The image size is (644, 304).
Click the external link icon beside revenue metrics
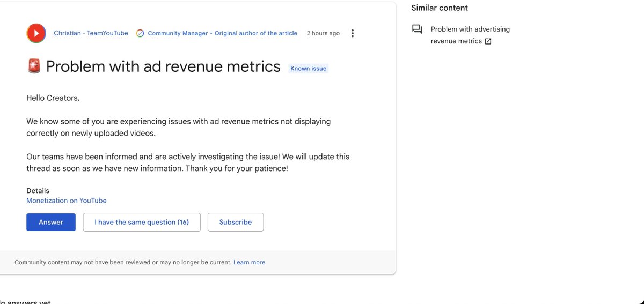(488, 41)
